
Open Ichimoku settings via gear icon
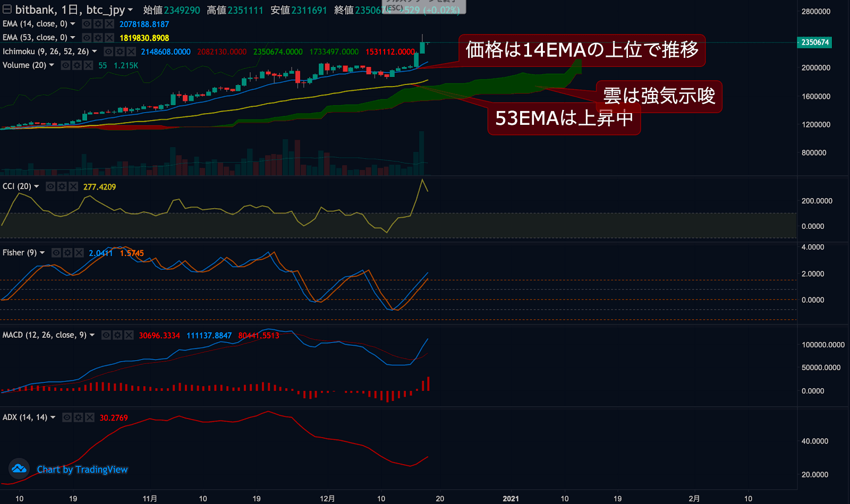pyautogui.click(x=120, y=51)
